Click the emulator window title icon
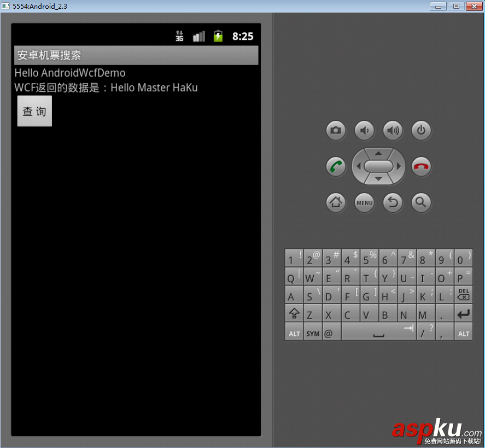The height and width of the screenshot is (448, 485). (x=5, y=6)
